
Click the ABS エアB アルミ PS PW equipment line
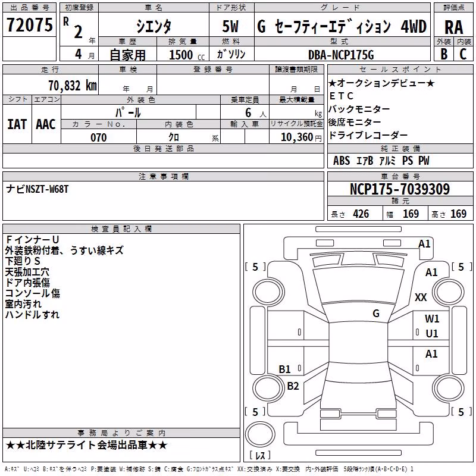tap(381, 161)
